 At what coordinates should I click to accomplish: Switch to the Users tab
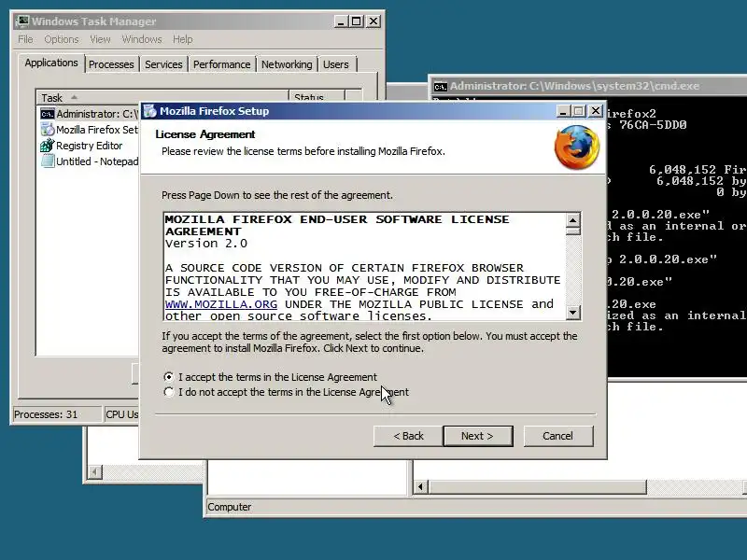(x=336, y=64)
